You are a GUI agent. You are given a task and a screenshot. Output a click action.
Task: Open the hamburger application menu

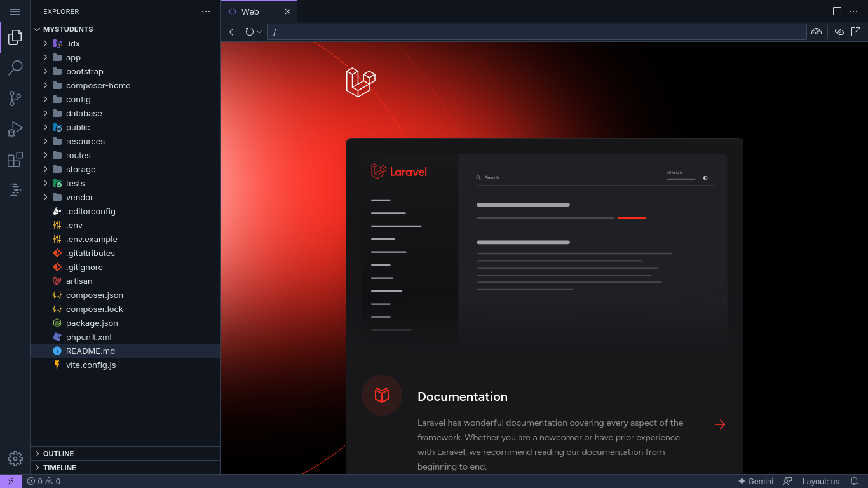point(15,11)
